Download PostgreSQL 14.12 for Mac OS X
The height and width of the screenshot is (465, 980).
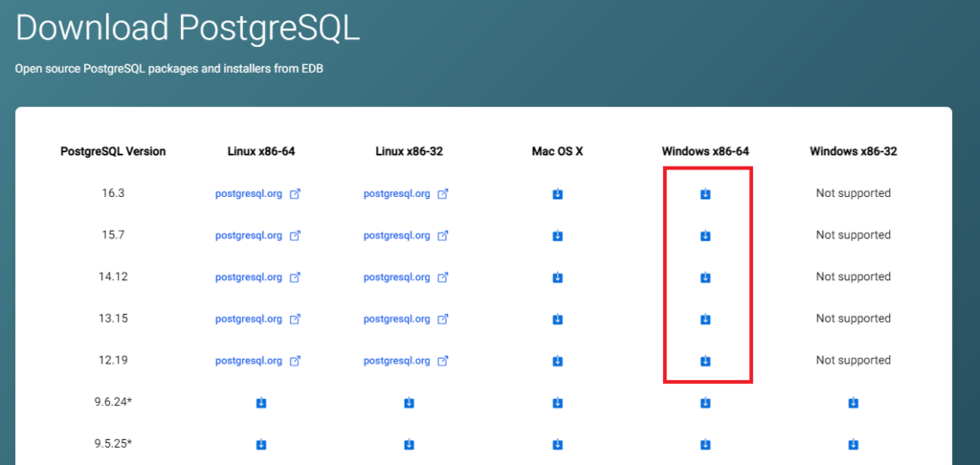point(558,277)
